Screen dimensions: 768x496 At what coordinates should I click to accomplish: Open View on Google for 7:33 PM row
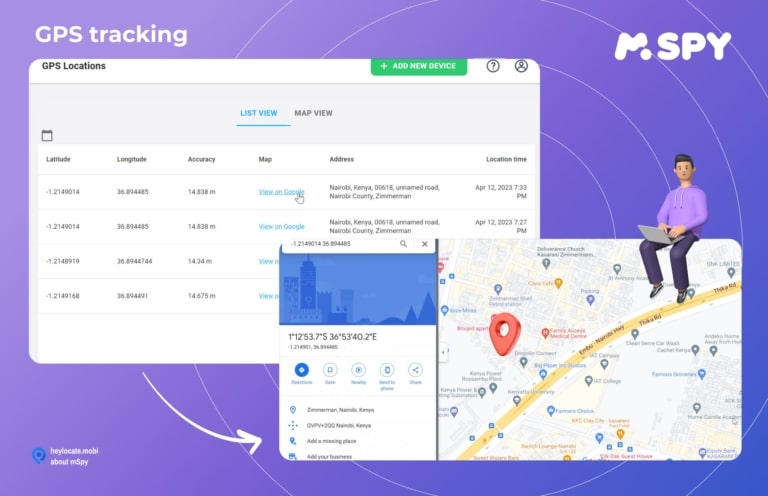coord(282,192)
